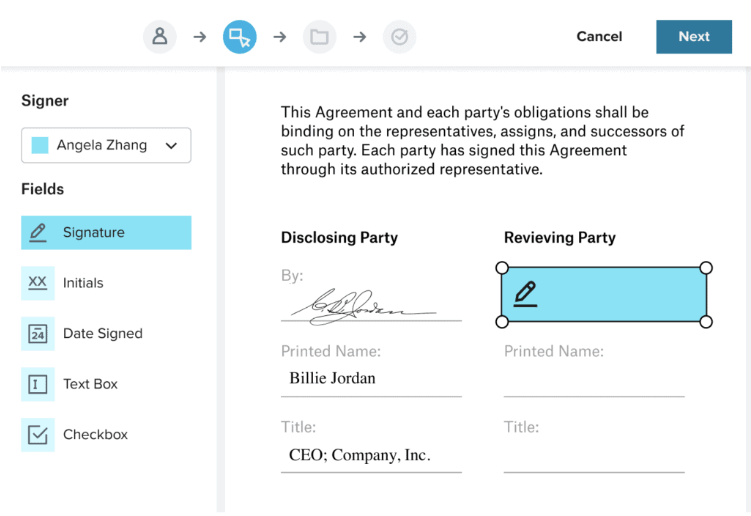Select the place fields step icon
The height and width of the screenshot is (516, 751).
239,37
